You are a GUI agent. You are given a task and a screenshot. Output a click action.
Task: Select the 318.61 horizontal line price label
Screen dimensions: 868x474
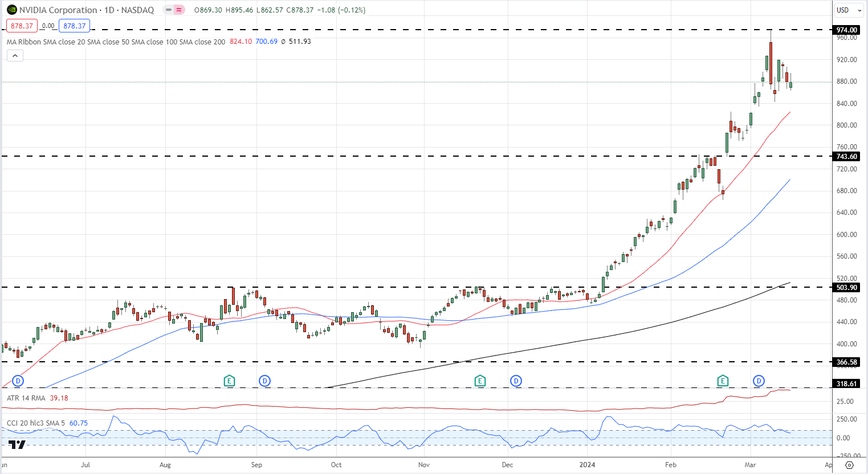point(846,383)
